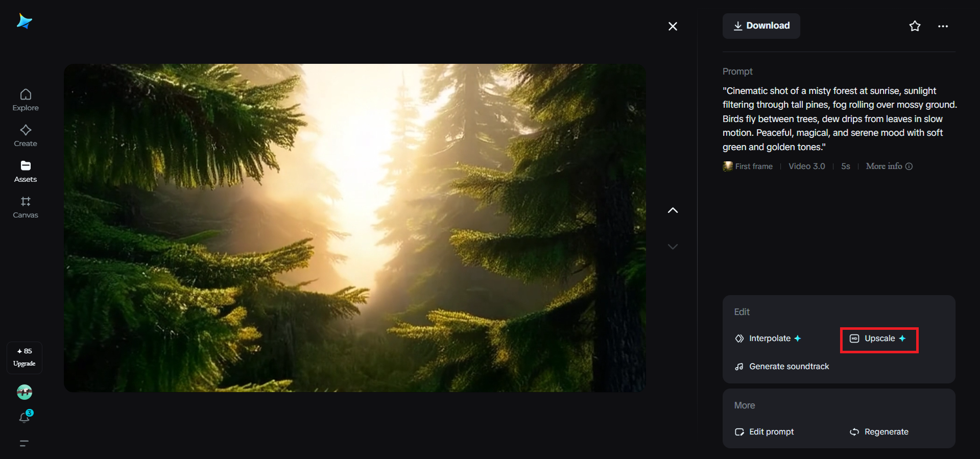Go to the Create section

pos(26,136)
